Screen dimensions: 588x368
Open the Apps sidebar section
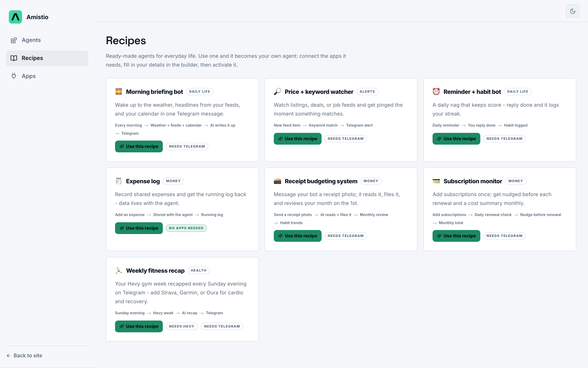[47, 76]
